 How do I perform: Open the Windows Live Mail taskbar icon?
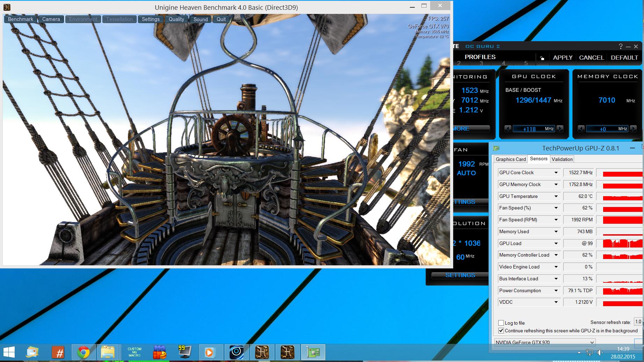point(32,353)
